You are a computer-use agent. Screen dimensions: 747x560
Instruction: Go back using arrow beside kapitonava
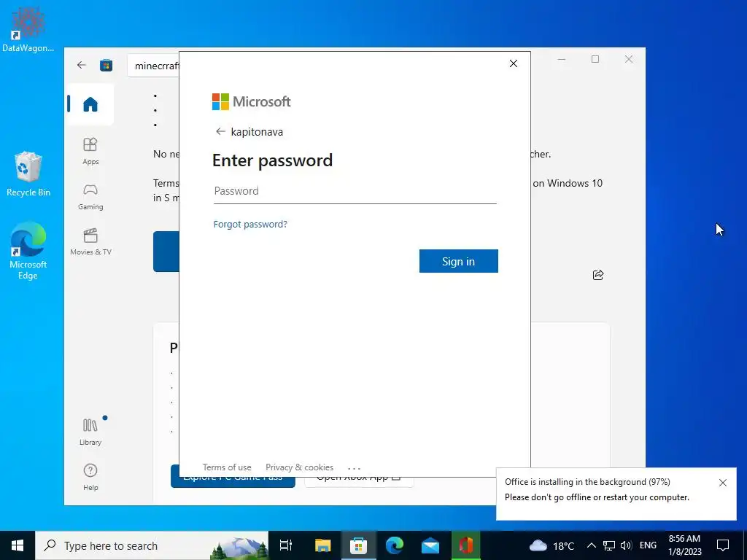[x=220, y=131]
